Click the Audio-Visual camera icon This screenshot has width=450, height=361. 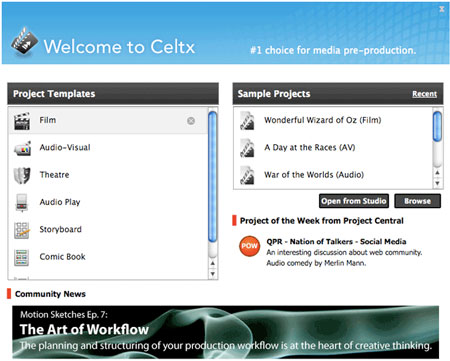tap(22, 148)
